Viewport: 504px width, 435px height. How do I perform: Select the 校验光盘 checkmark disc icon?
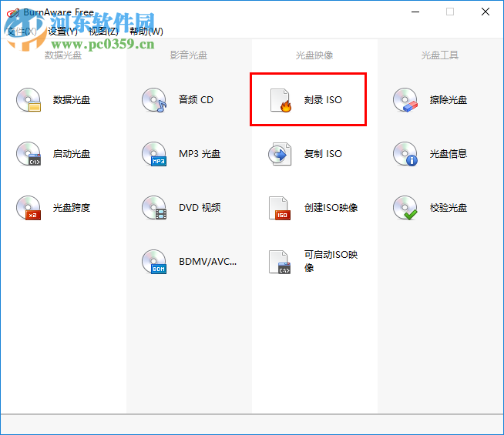pyautogui.click(x=405, y=208)
